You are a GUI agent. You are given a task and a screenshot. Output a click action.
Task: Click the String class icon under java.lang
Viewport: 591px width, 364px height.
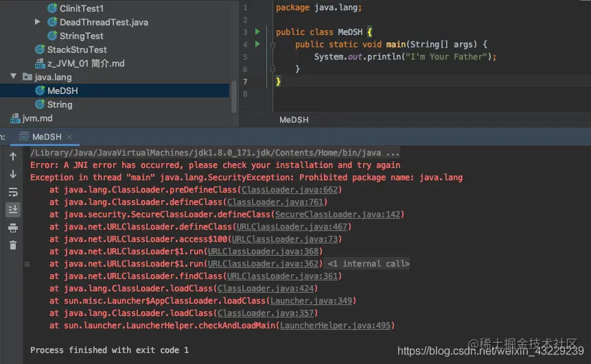40,104
